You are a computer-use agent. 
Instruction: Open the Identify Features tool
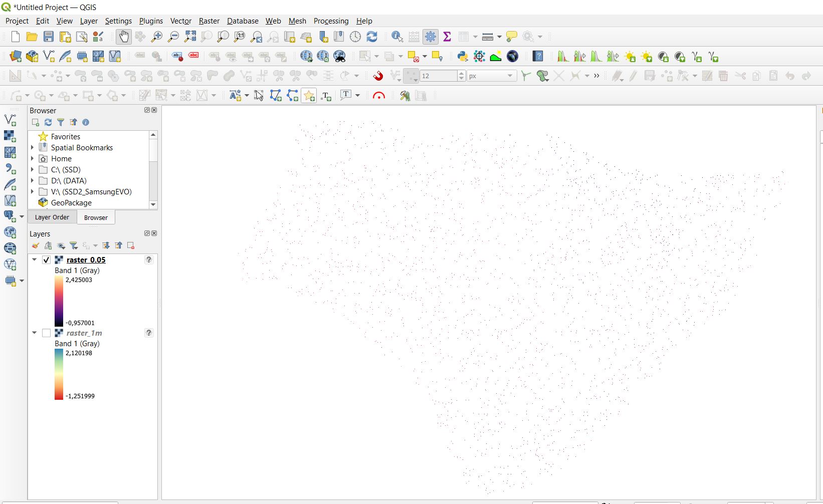pyautogui.click(x=397, y=37)
